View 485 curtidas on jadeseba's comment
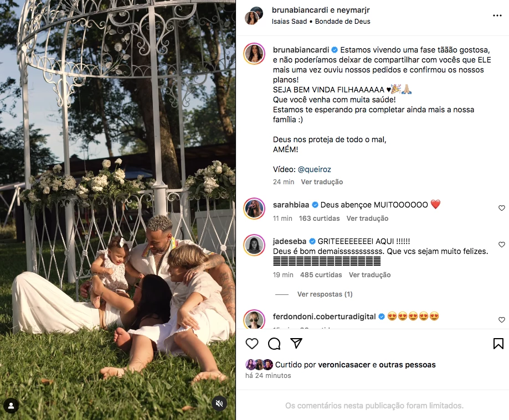Screen dimensions: 509x420 coord(321,275)
